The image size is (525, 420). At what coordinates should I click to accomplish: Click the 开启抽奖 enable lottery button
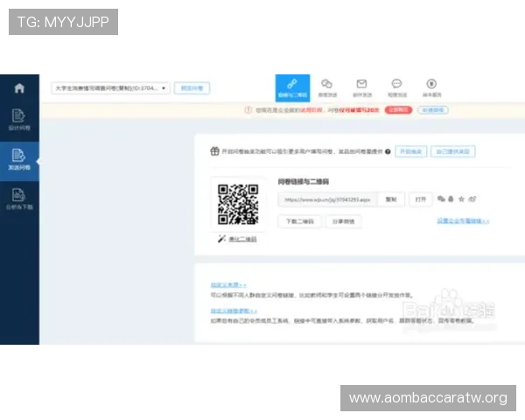coord(411,151)
